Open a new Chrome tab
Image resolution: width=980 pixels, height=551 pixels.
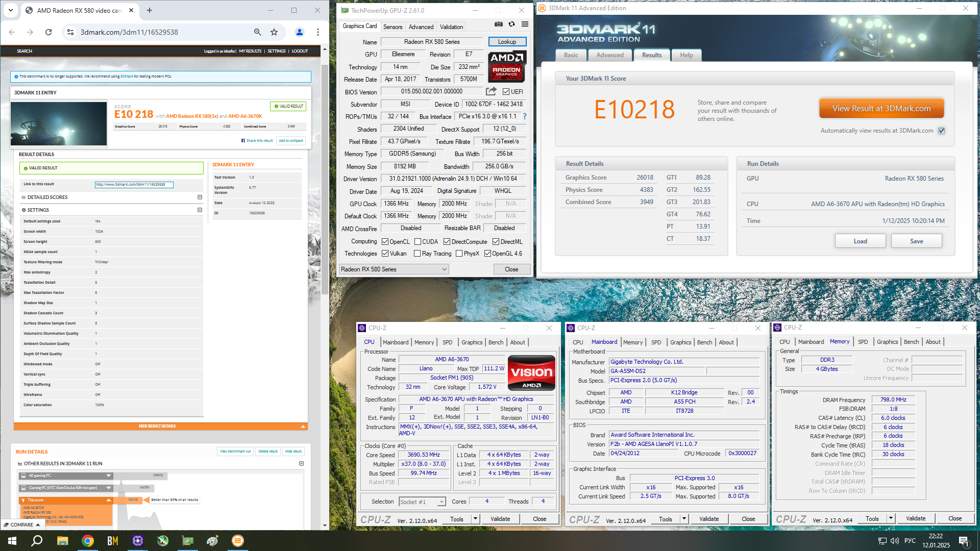150,10
